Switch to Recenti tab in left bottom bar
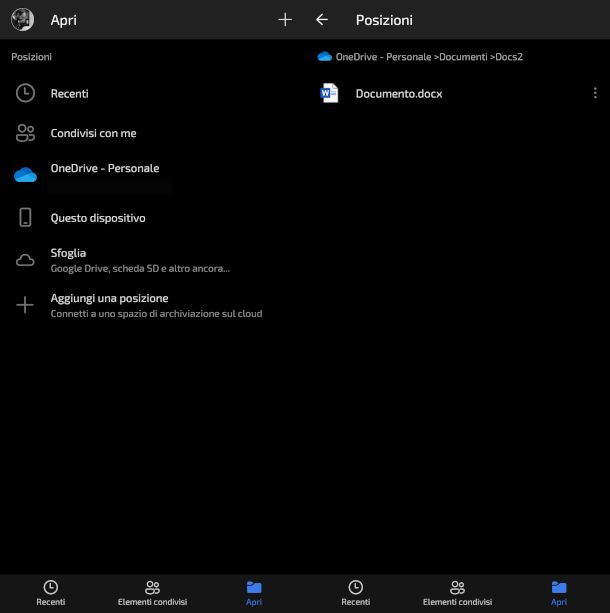 [x=51, y=593]
